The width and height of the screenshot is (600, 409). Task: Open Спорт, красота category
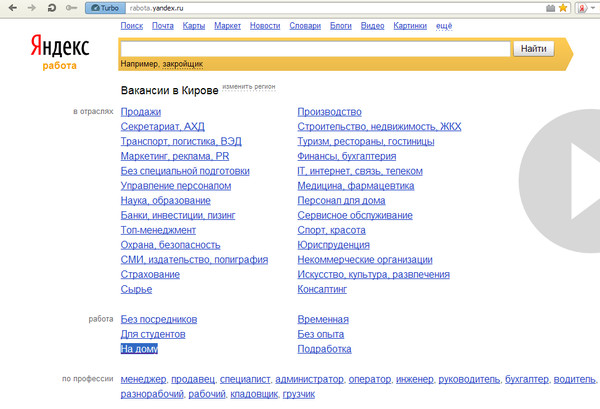[x=331, y=230]
